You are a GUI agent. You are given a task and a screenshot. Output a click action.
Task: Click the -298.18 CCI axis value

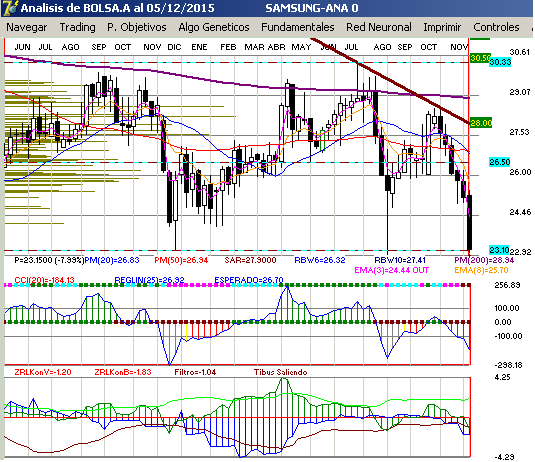508,365
